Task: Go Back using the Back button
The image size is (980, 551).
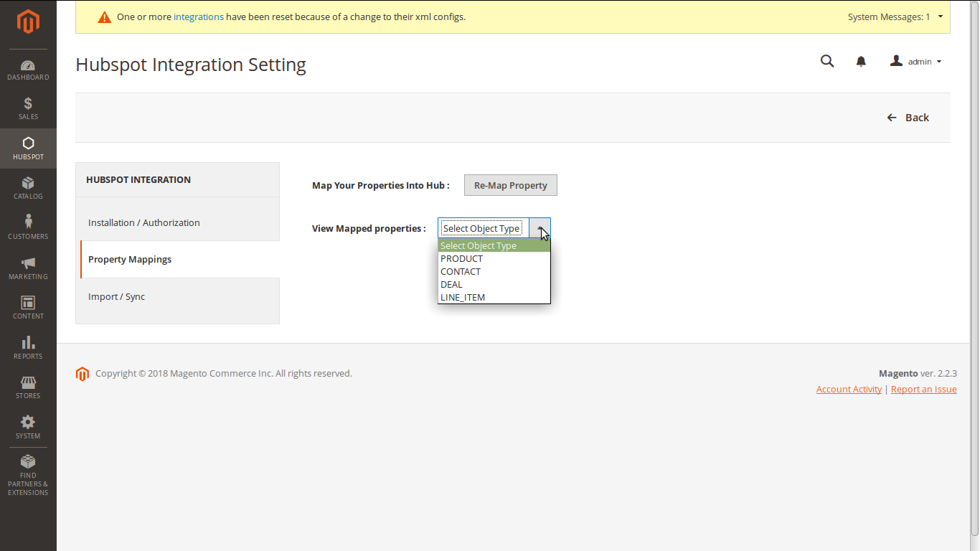Action: [908, 118]
